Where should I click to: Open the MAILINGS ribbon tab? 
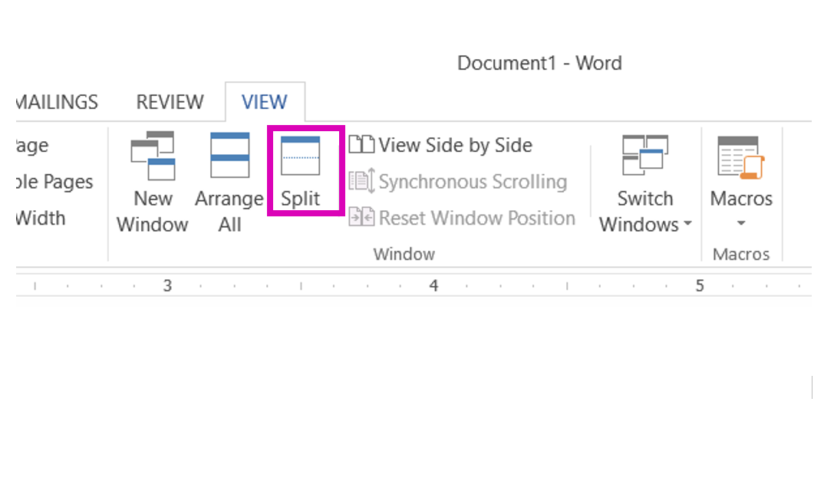(57, 102)
